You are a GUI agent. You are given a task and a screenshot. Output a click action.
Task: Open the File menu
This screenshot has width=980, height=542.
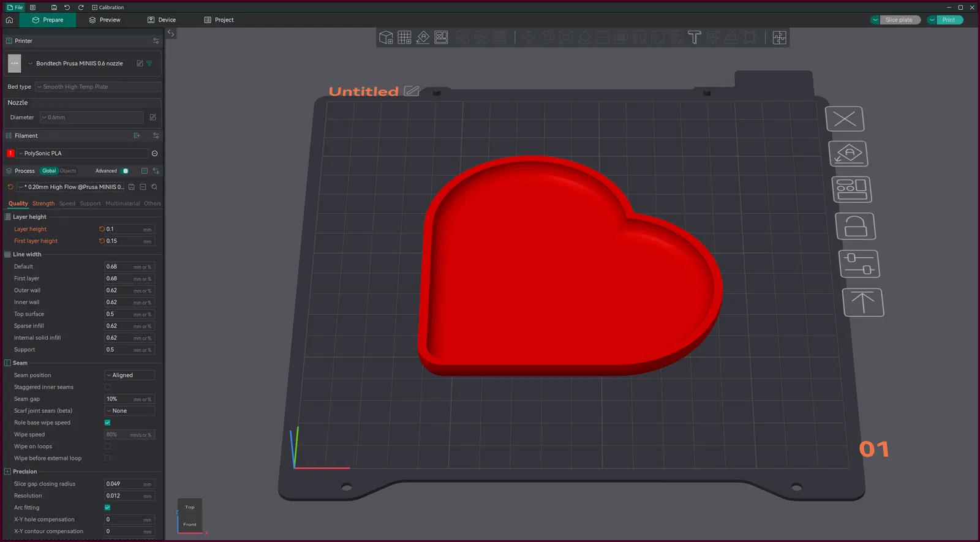tap(15, 7)
